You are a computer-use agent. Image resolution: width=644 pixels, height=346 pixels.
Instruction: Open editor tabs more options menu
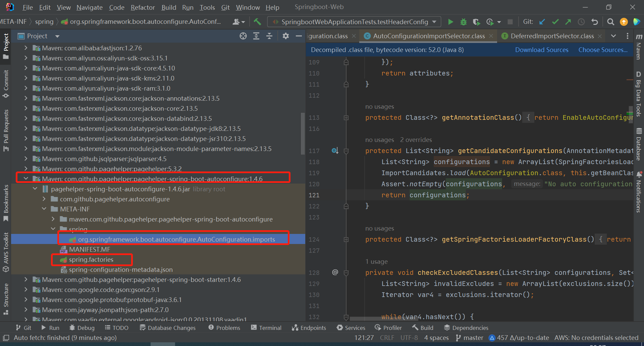click(627, 36)
